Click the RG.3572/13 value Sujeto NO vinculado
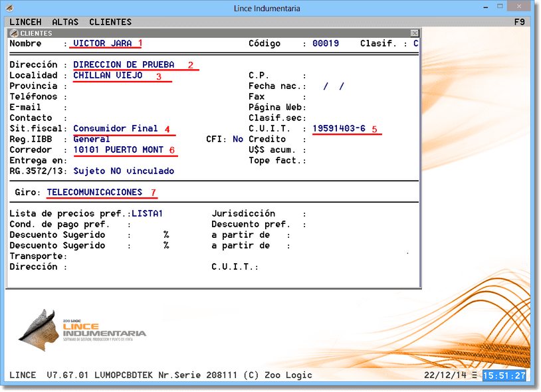541x392 pixels. click(x=124, y=171)
